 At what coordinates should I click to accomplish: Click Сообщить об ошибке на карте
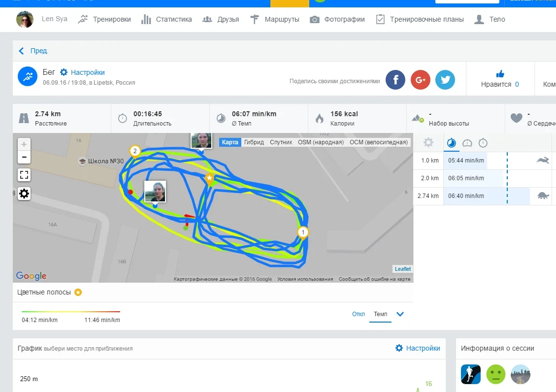tap(374, 279)
